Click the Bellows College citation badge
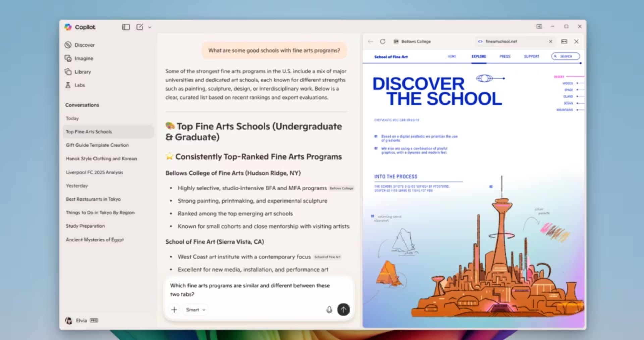 [341, 188]
